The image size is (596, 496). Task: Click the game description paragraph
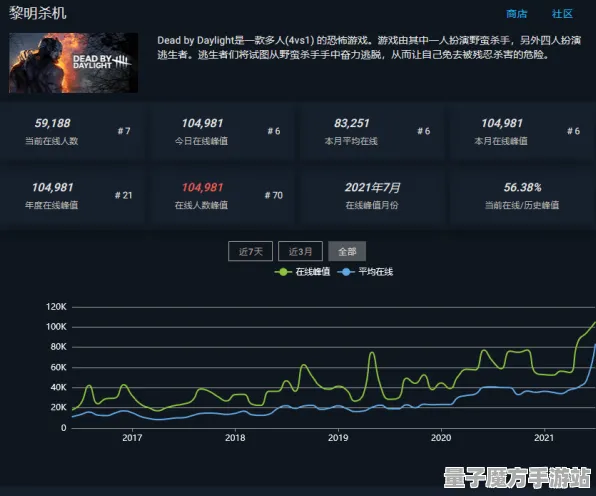pos(369,48)
